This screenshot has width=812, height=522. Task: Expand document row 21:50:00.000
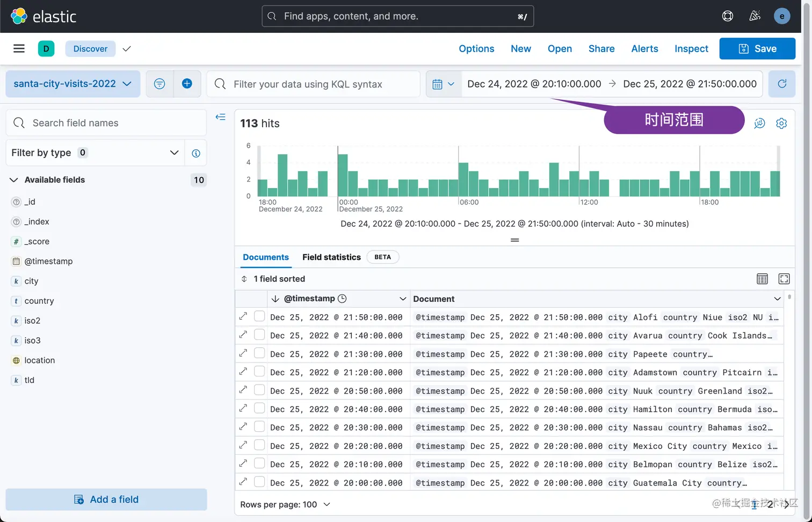tap(243, 316)
